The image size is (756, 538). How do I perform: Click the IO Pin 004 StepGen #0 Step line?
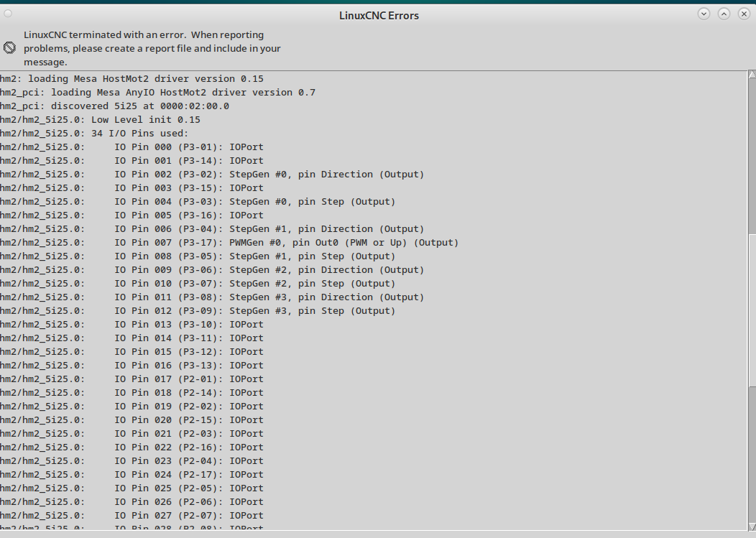198,202
